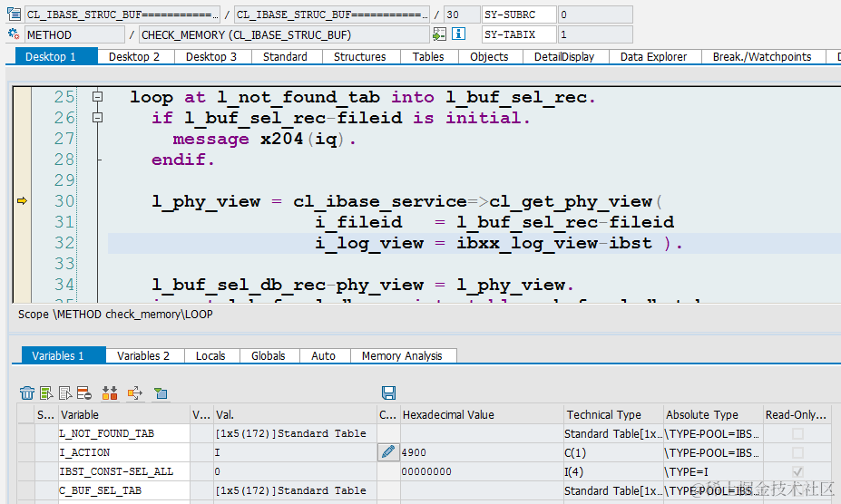Toggle read-only checkbox for L_NOT_FOUND_TAB row

797,433
